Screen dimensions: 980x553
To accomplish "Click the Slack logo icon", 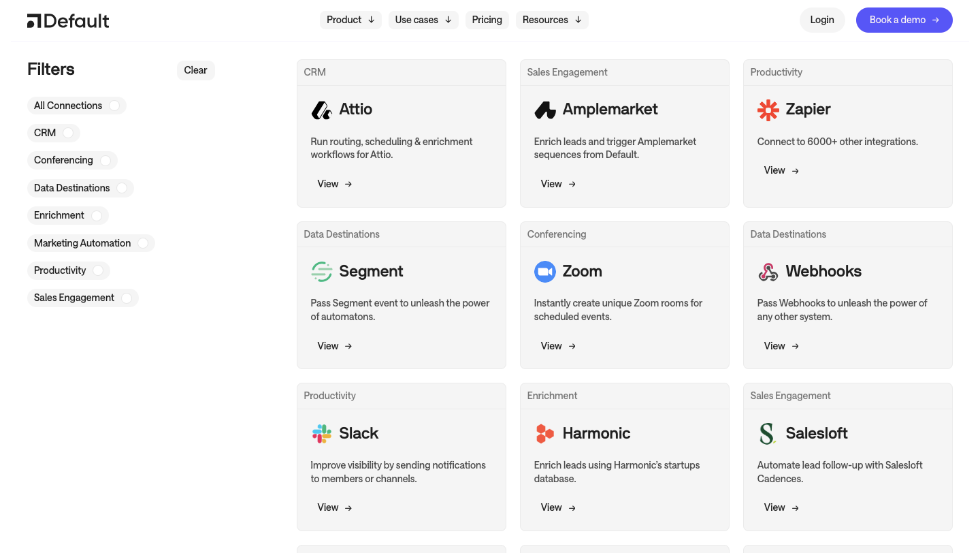I will coord(321,434).
